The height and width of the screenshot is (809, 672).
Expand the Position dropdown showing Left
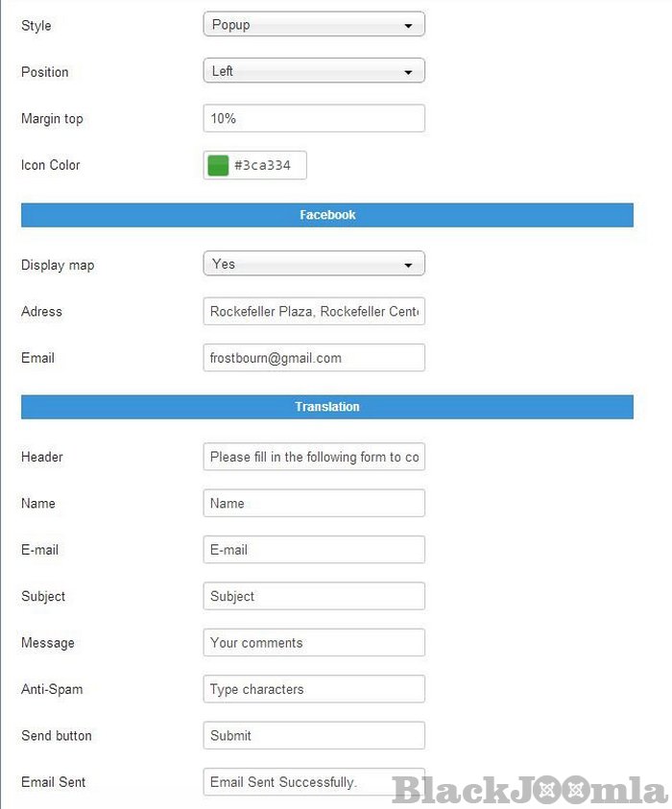tap(314, 71)
